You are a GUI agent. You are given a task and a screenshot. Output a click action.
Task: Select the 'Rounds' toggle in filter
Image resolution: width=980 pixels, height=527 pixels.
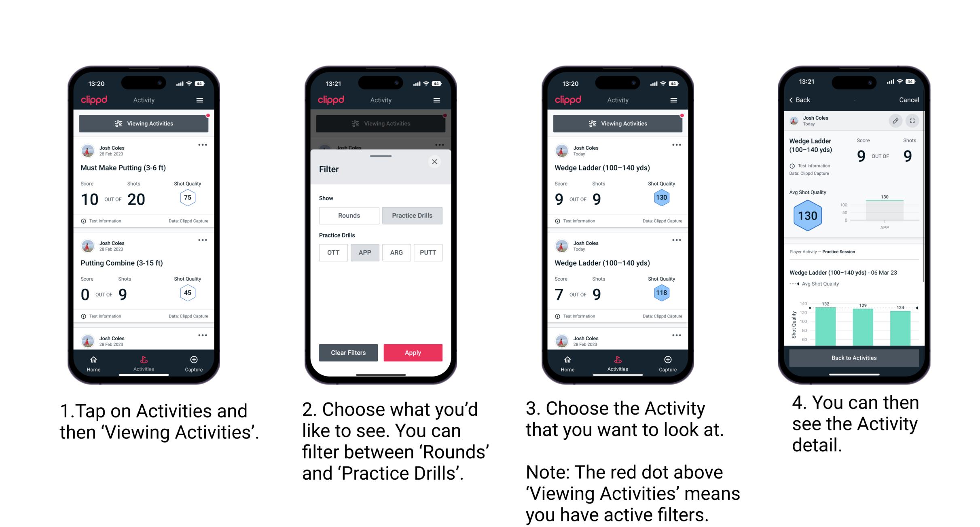coord(347,216)
